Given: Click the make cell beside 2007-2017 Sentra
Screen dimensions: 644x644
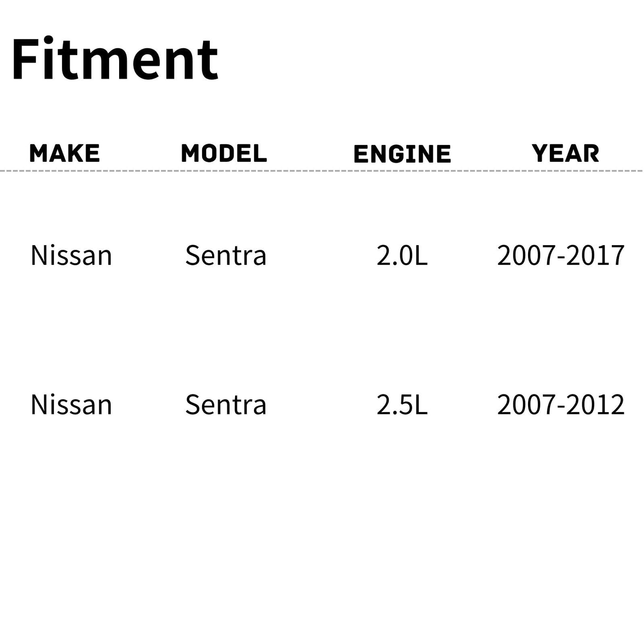Looking at the screenshot, I should point(71,255).
